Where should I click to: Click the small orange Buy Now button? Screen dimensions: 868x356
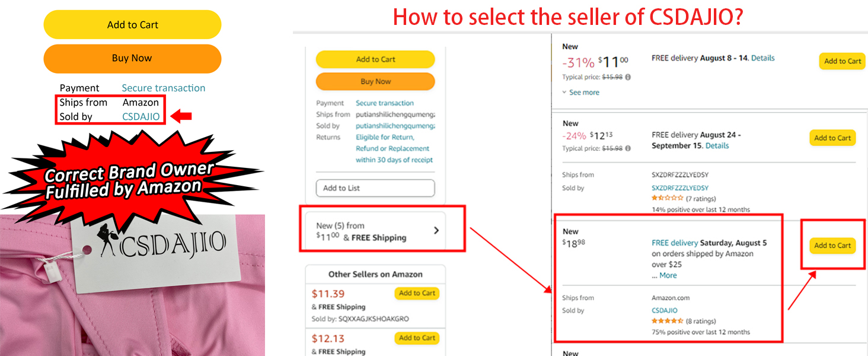click(375, 82)
